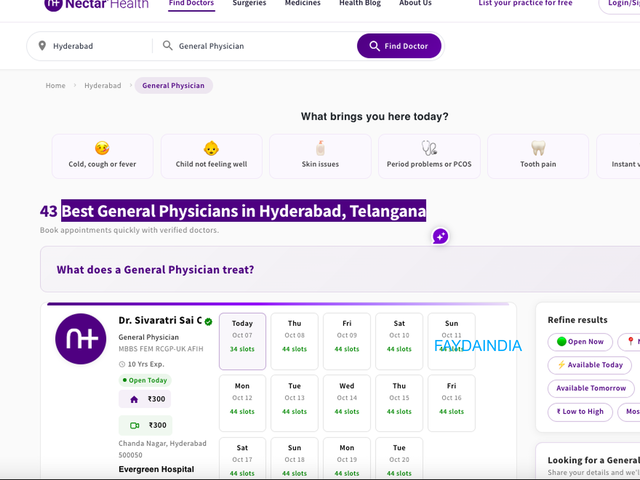
Task: Focus the General Physician search field
Action: coord(255,46)
